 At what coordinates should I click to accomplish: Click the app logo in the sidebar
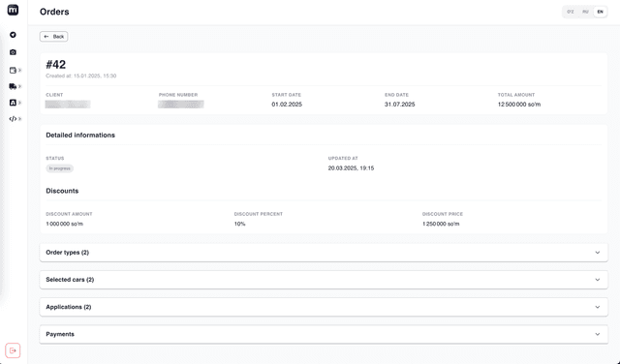[x=13, y=10]
